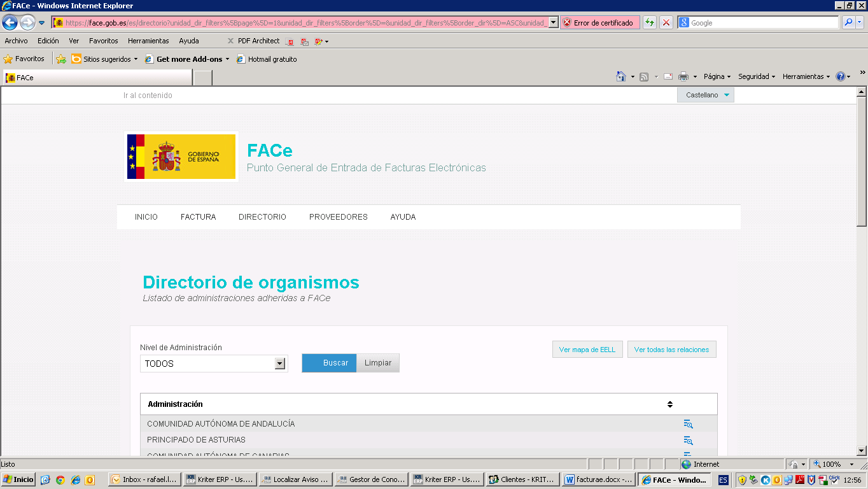Open the search provider dropdown arrow
The width and height of the screenshot is (868, 489).
coord(860,23)
